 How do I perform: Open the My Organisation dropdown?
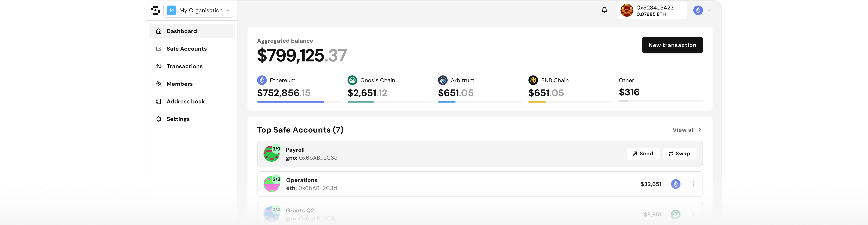click(x=198, y=10)
